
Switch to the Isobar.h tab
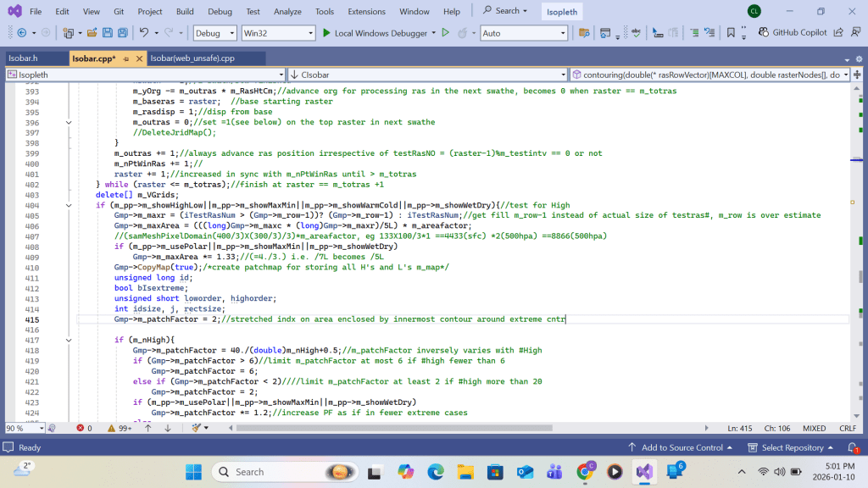[23, 58]
